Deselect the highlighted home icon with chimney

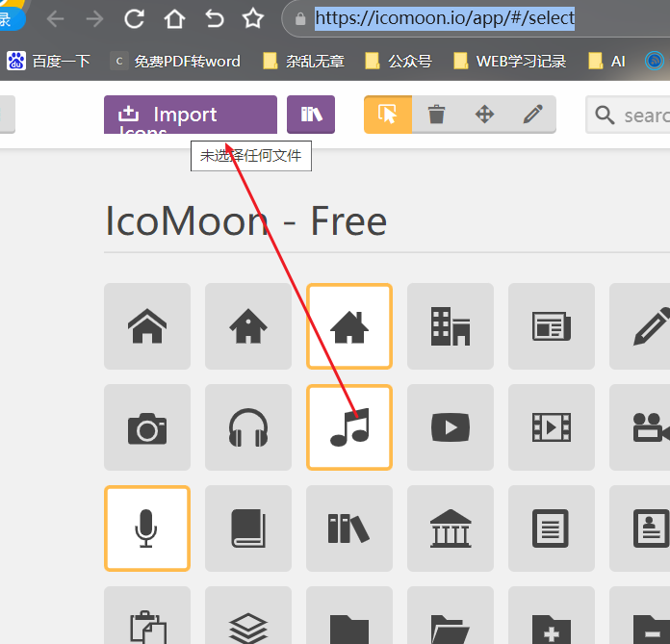[x=349, y=326]
